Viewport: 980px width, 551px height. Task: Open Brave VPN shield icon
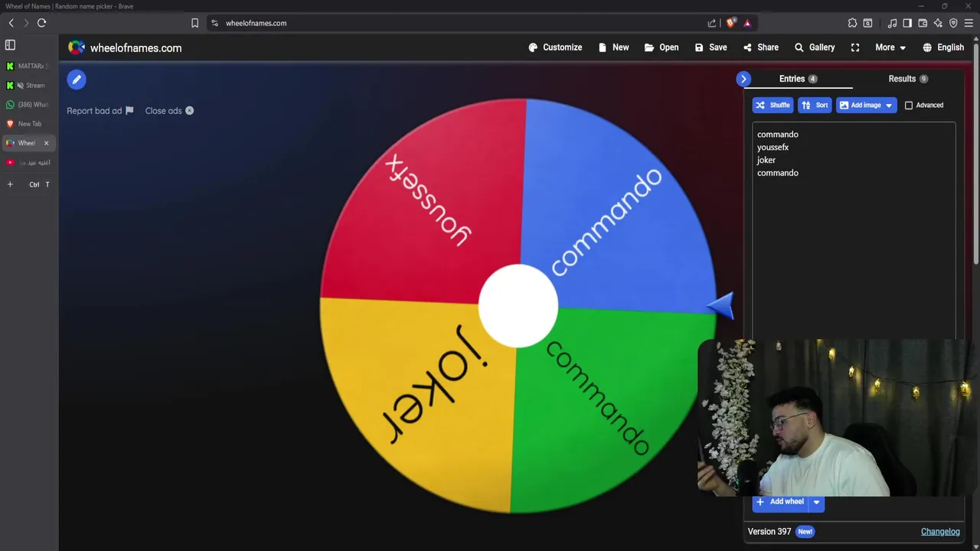point(953,23)
